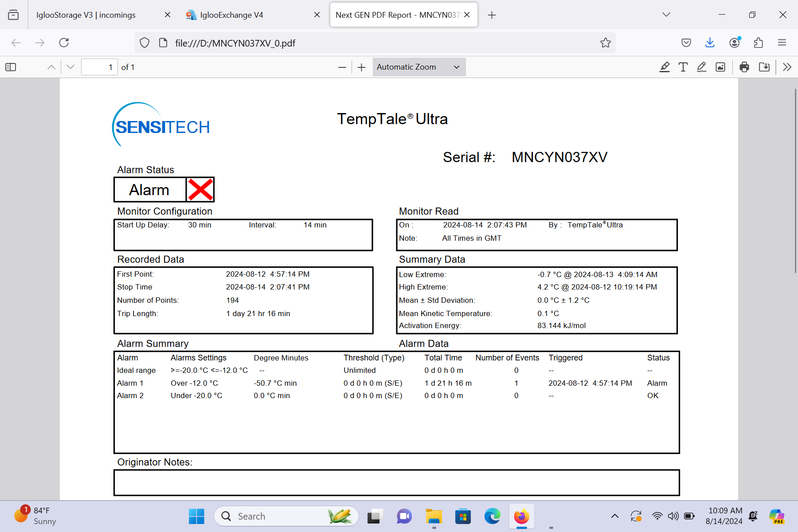Select the PDF highlight tool

click(x=664, y=67)
